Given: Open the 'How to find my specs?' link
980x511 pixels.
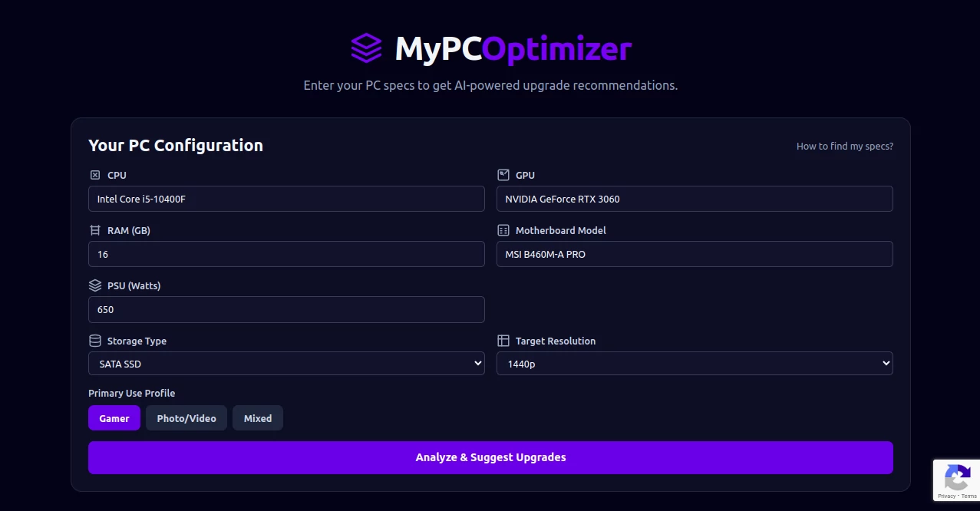Looking at the screenshot, I should (x=844, y=146).
